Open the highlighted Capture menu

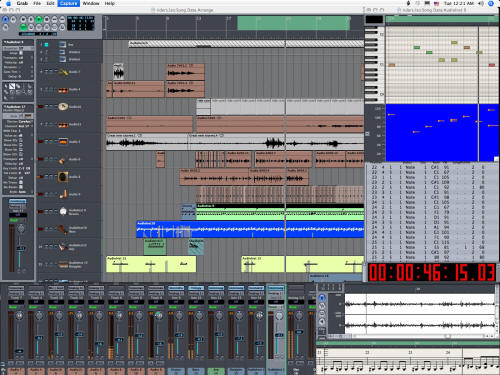tap(68, 3)
